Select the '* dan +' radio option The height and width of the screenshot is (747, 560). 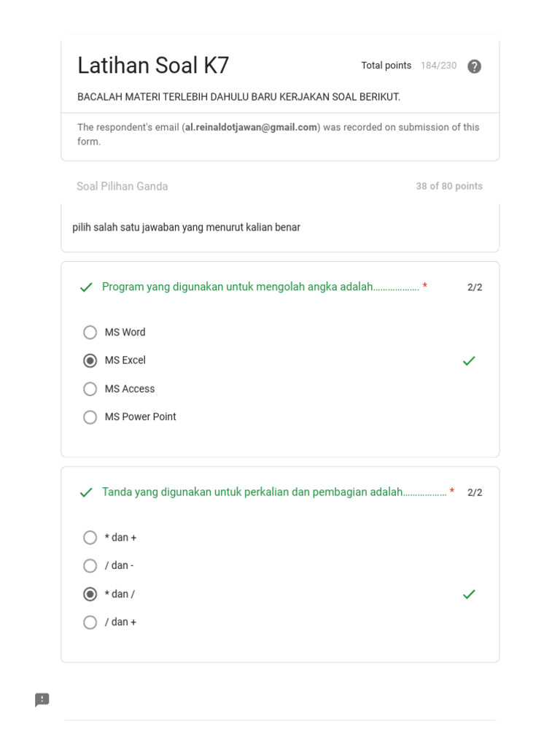90,538
